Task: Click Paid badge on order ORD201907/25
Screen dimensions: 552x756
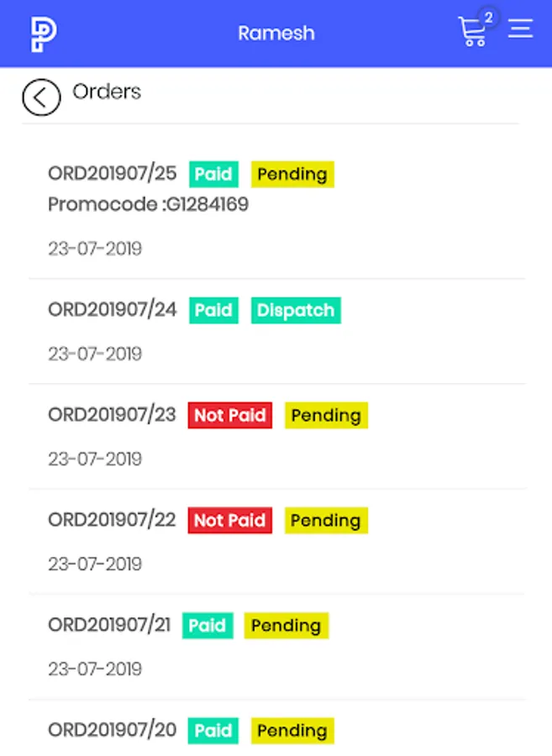Action: [213, 174]
